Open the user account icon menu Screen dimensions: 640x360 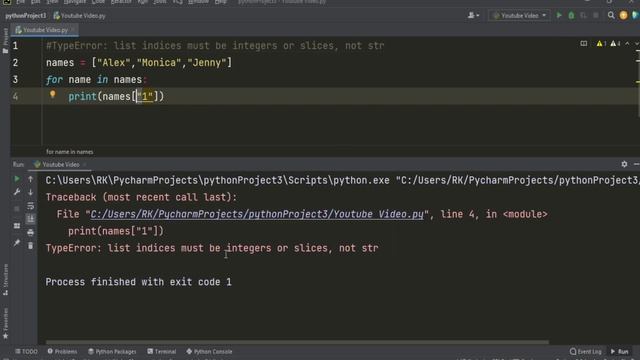tap(473, 16)
